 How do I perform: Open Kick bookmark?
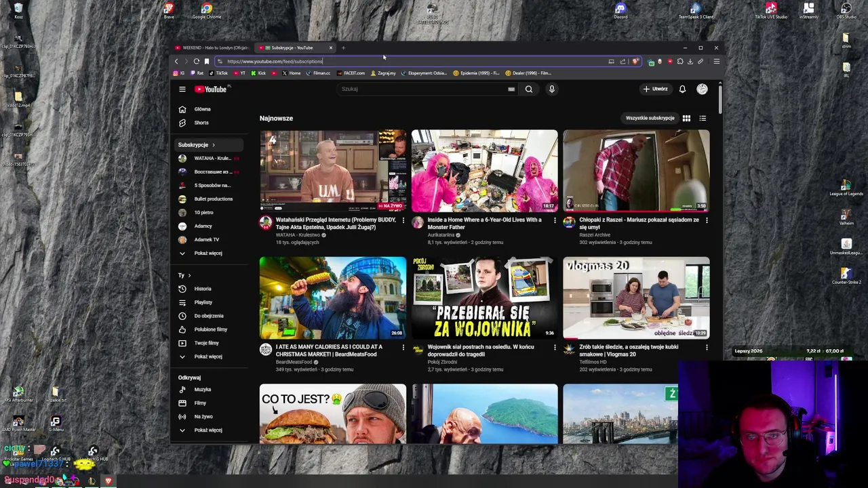(258, 73)
